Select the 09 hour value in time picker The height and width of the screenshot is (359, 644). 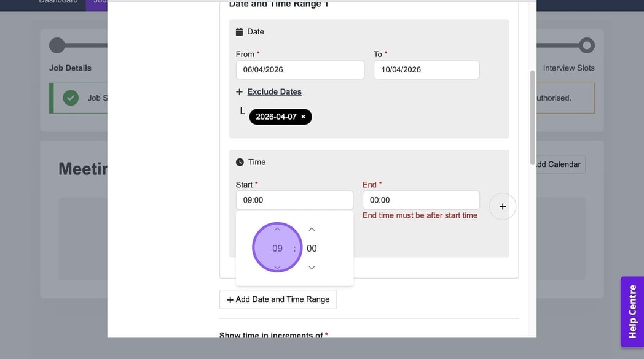click(277, 249)
